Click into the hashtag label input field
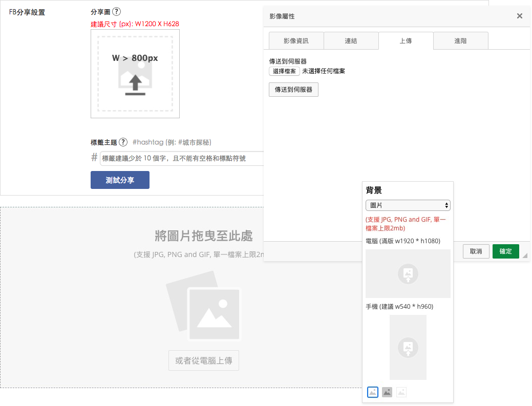Viewport: 532px width, 406px height. [x=182, y=158]
